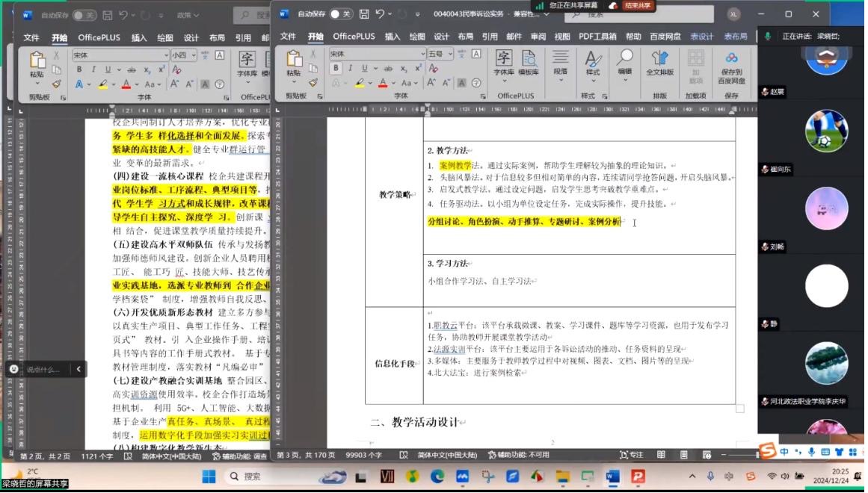Click Save icon in right window title bar

(364, 14)
